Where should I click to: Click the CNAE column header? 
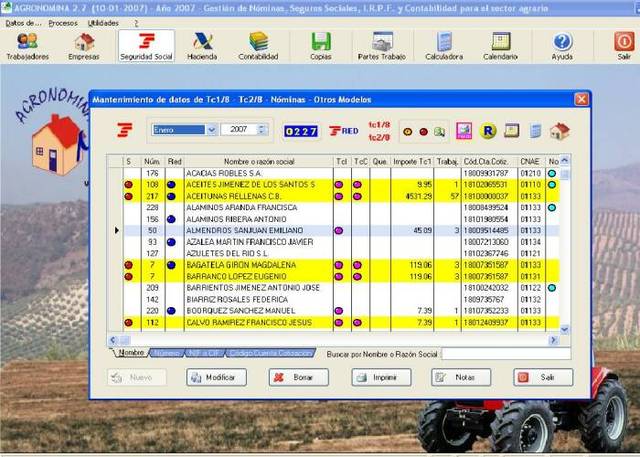pos(530,162)
